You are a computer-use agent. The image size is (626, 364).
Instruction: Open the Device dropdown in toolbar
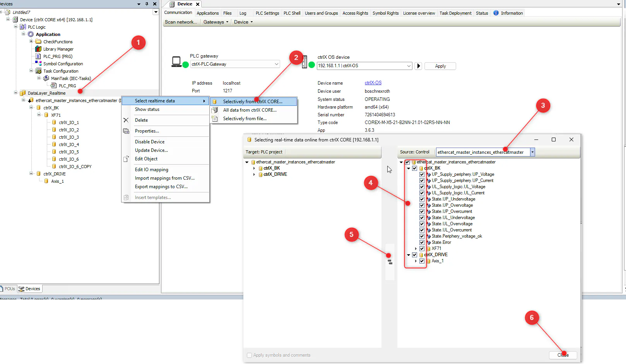[x=243, y=22]
